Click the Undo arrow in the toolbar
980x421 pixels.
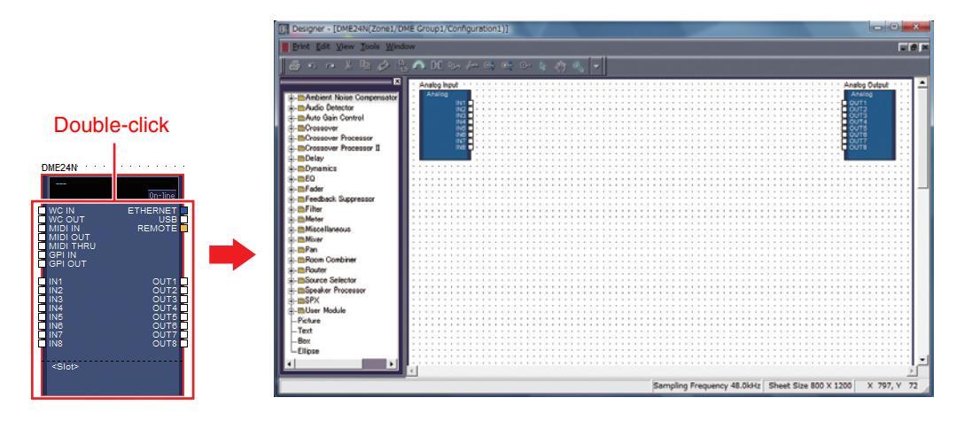pos(313,65)
